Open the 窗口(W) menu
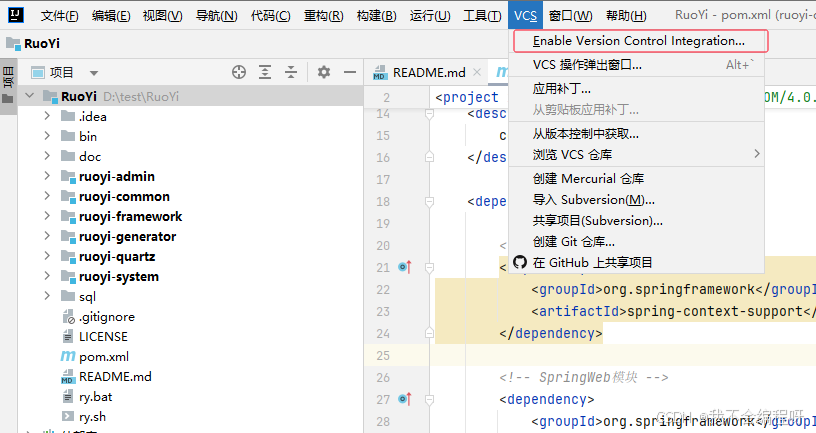This screenshot has width=816, height=433. click(571, 16)
